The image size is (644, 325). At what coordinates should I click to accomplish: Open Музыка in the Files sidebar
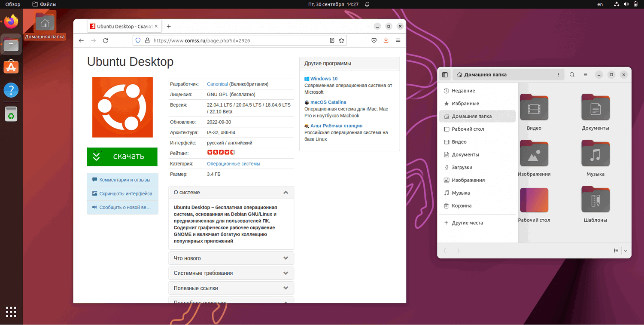click(477, 193)
